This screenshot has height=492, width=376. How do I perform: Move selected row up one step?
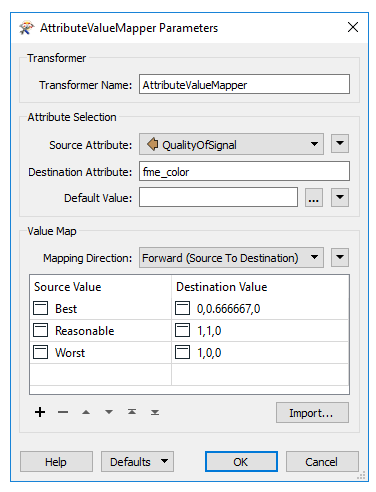point(86,412)
